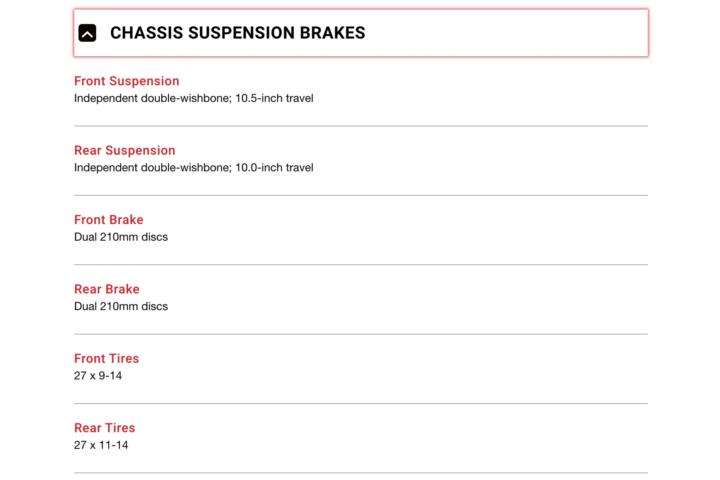Select the Front Tires heading
Screen dimensions: 720x480
tap(107, 358)
